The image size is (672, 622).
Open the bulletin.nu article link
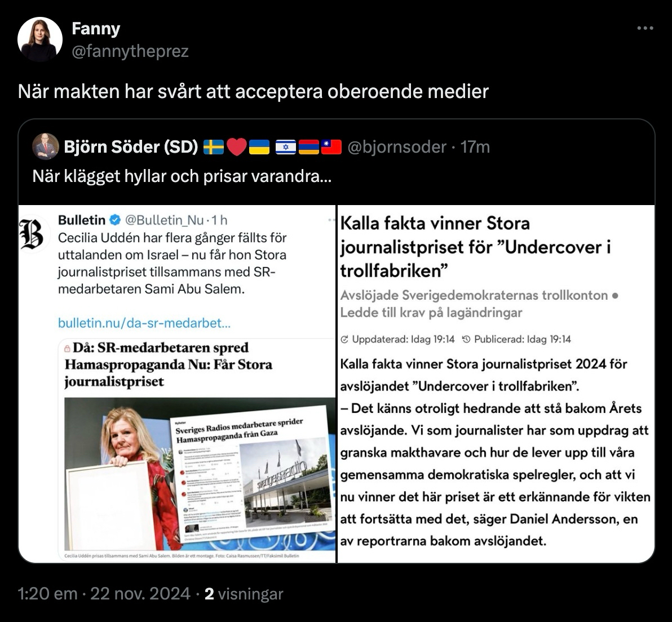[144, 323]
